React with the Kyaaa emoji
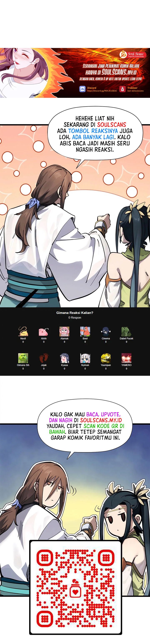150x644 pixels. pos(64,358)
